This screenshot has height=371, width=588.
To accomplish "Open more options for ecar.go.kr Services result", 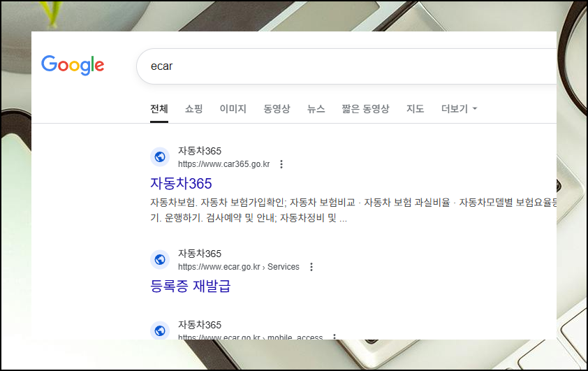I will [311, 267].
